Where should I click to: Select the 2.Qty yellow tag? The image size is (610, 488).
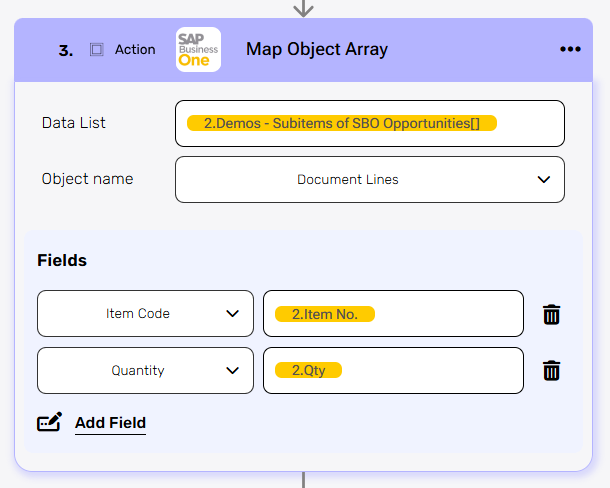[x=308, y=371]
